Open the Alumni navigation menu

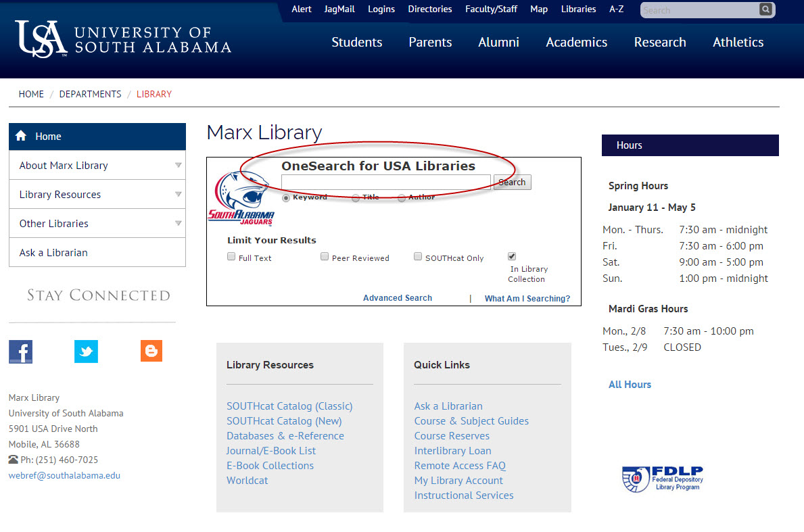point(499,42)
